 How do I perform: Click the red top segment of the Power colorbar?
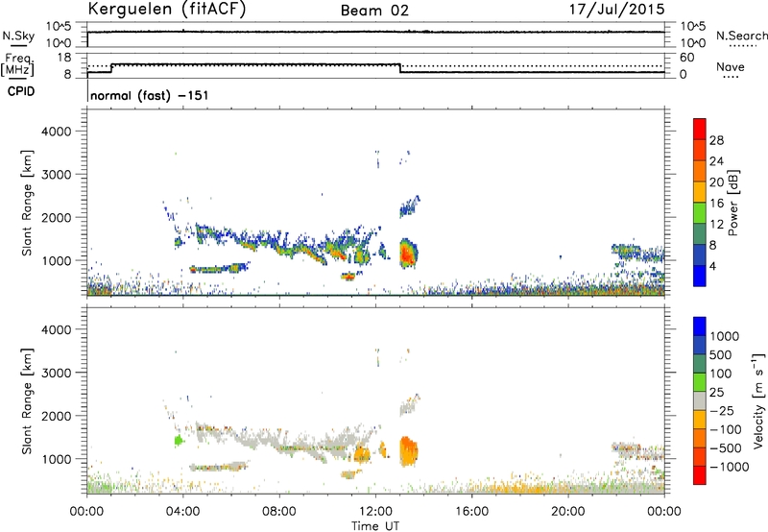click(700, 129)
